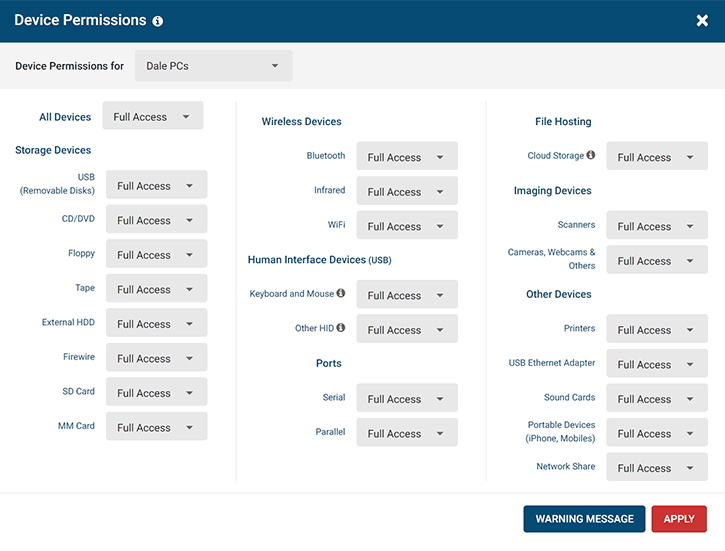Image resolution: width=725 pixels, height=551 pixels.
Task: Expand Portable Devices access dropdown
Action: (x=656, y=433)
